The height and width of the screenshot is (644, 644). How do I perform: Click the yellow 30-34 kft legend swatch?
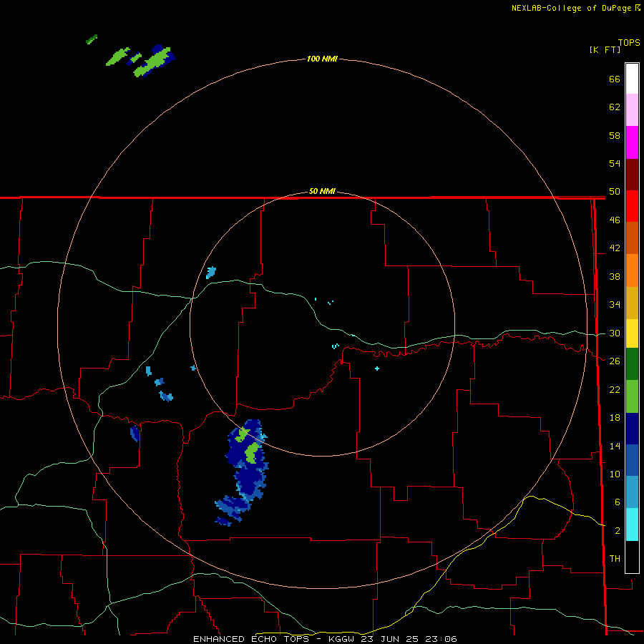point(632,333)
